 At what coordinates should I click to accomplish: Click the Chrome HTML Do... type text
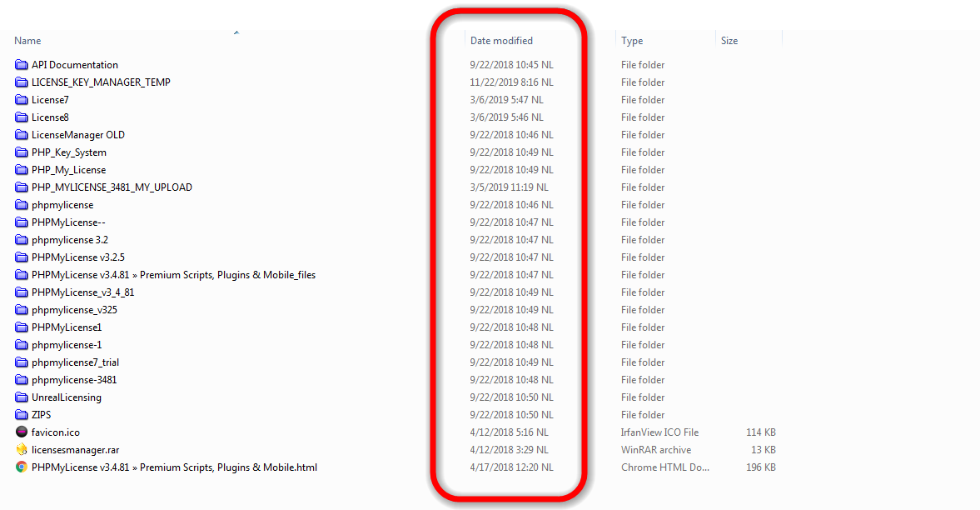665,467
